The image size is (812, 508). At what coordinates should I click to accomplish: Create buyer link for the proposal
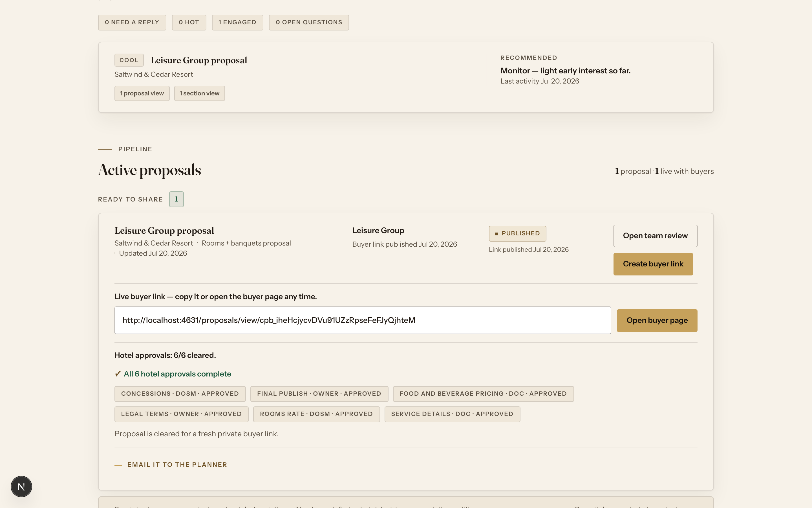click(653, 264)
